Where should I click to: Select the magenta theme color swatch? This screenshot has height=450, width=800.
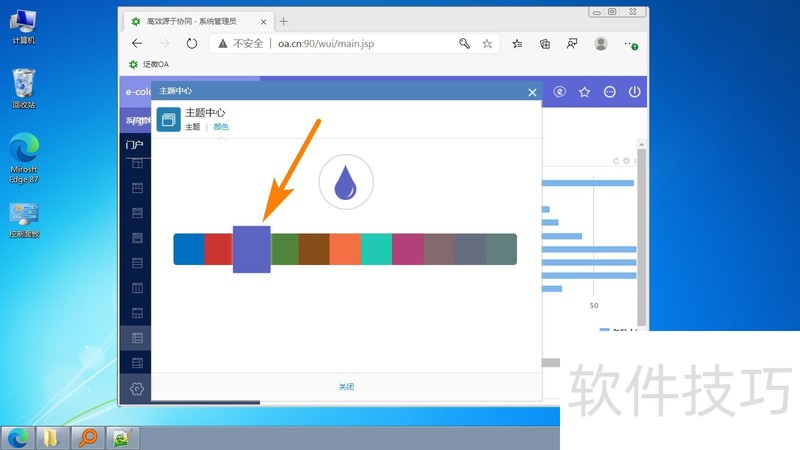[x=408, y=249]
